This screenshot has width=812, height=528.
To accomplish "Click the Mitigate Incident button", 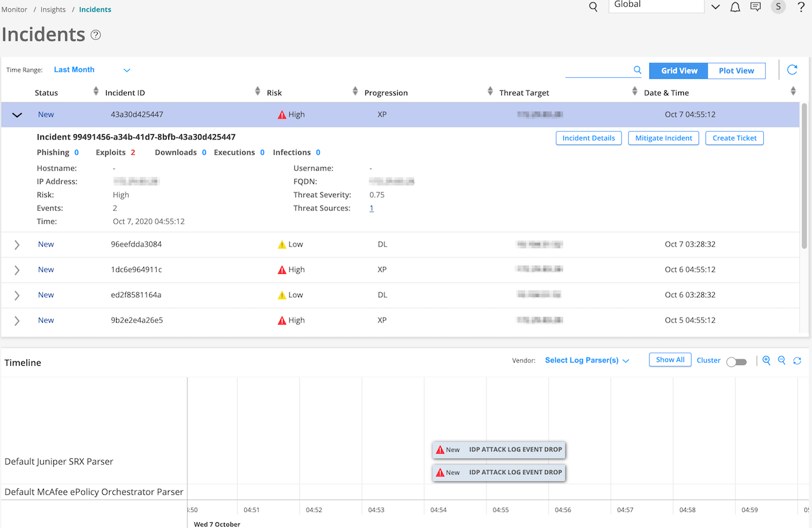I will click(664, 138).
